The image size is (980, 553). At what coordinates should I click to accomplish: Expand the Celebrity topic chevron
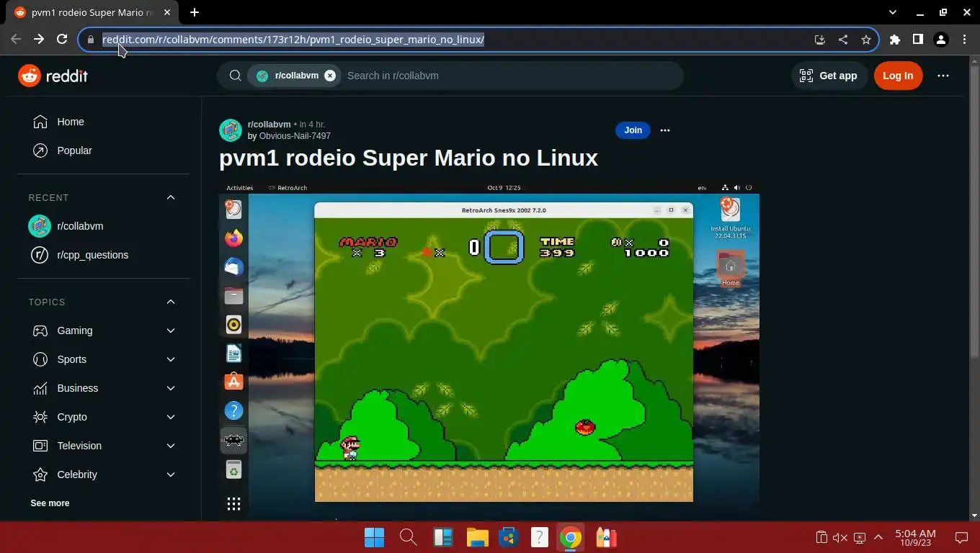[x=171, y=475]
